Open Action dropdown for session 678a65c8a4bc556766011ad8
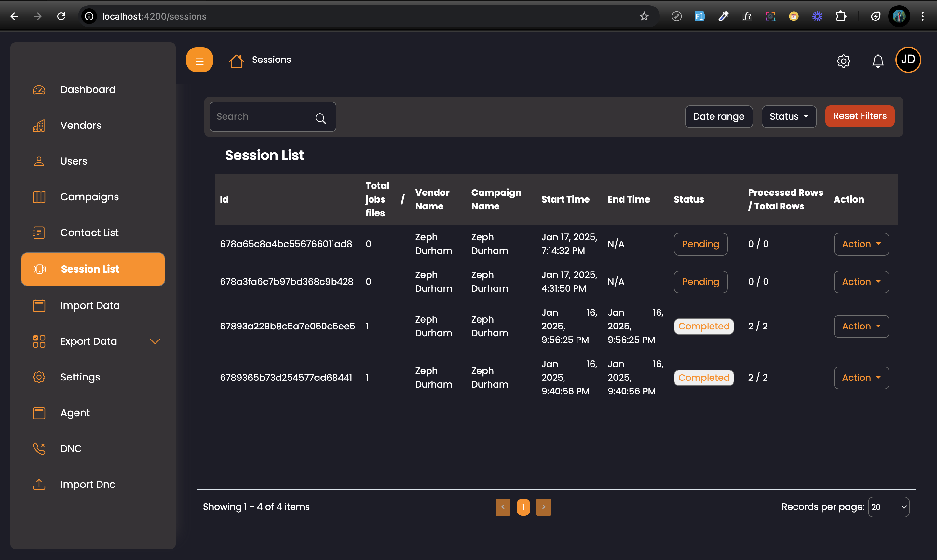 tap(861, 244)
